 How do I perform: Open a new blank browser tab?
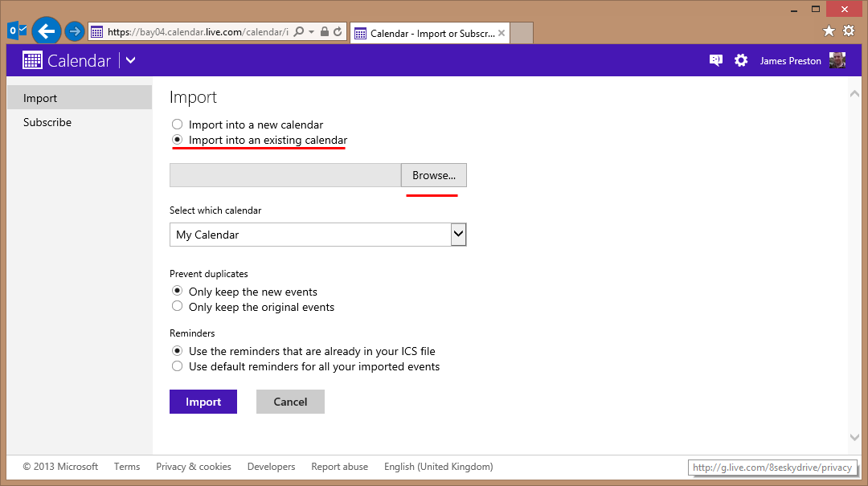pyautogui.click(x=521, y=33)
